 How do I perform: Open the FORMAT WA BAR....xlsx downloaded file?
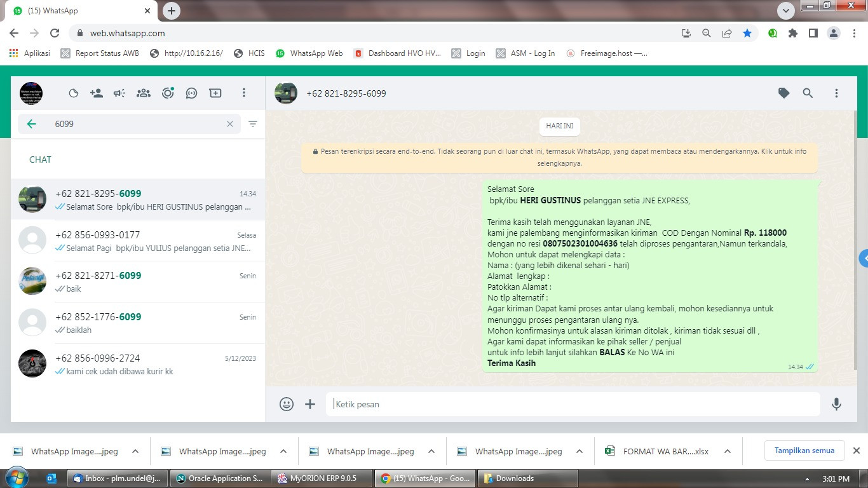[657, 451]
